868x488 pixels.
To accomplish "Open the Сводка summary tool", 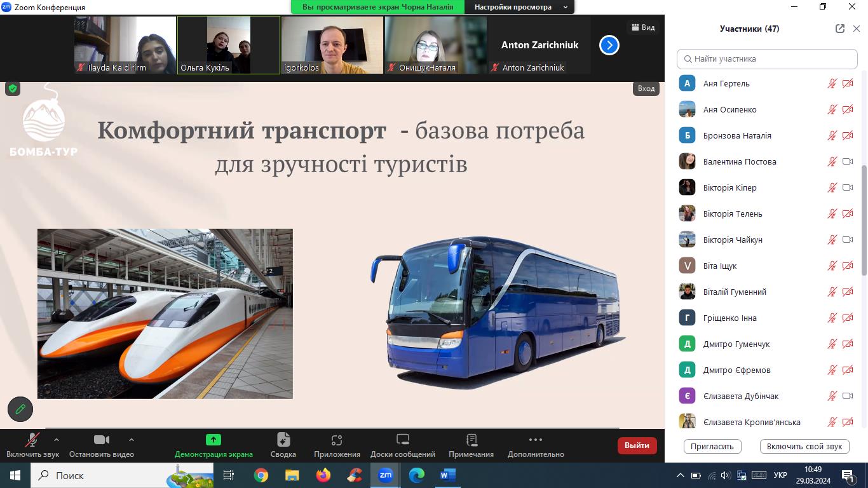I will [283, 440].
